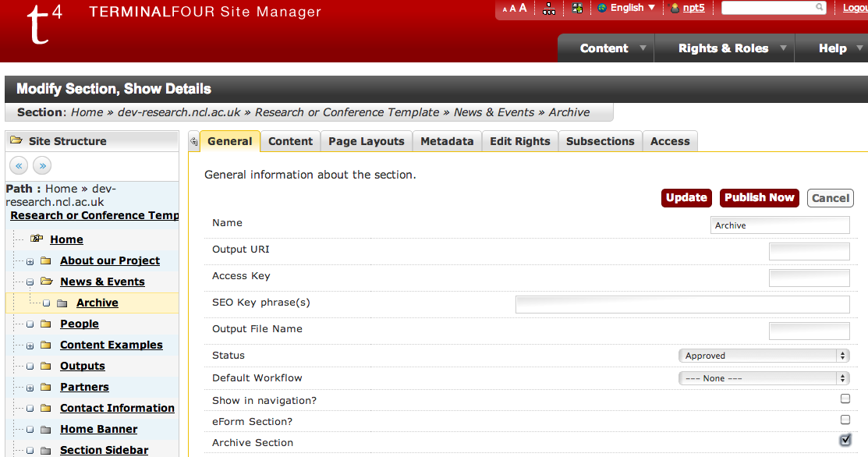Viewport: 868px width, 457px height.
Task: Switch to the Metadata tab
Action: pyautogui.click(x=447, y=141)
